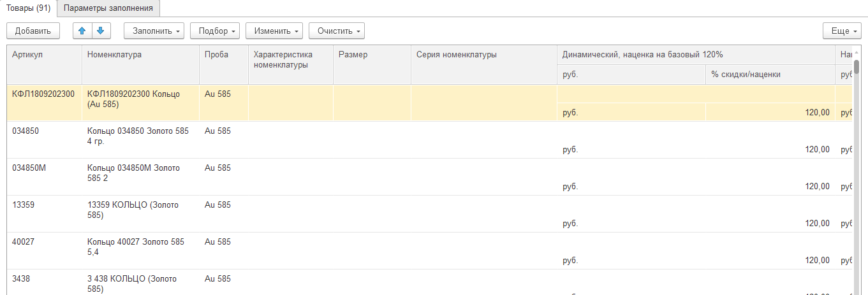Click 120,00 markup in 40027 row
Viewport: 868px width, 295px height.
coord(770,260)
